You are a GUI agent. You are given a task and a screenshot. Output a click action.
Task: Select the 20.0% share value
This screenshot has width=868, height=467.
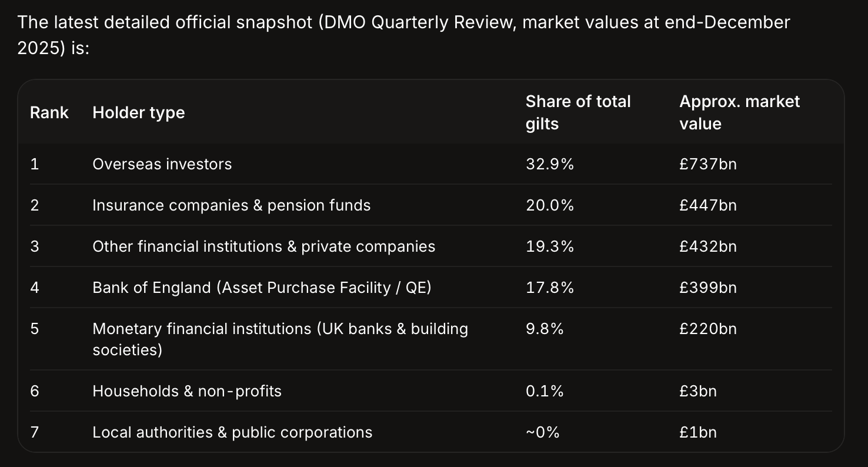tap(550, 205)
